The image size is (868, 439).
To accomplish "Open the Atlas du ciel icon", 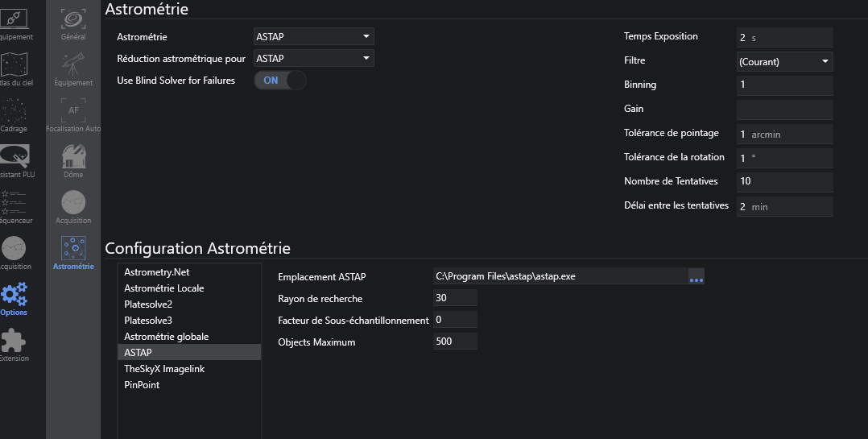I will click(x=14, y=69).
